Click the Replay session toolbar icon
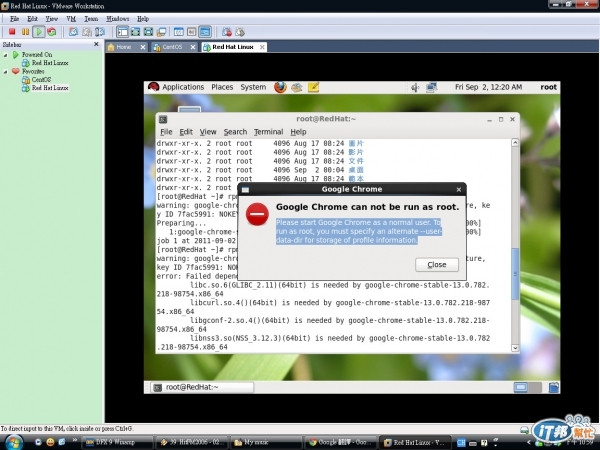Viewport: 600px width, 450px height. coord(240,32)
